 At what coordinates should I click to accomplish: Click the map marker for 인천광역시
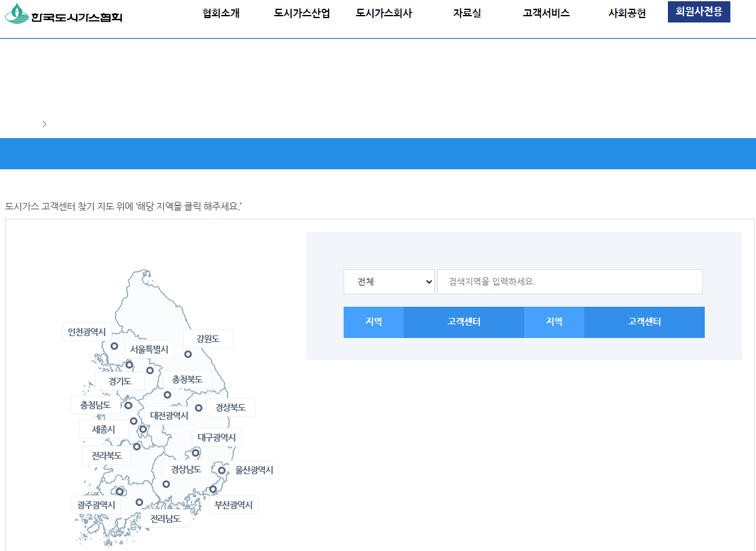[114, 346]
